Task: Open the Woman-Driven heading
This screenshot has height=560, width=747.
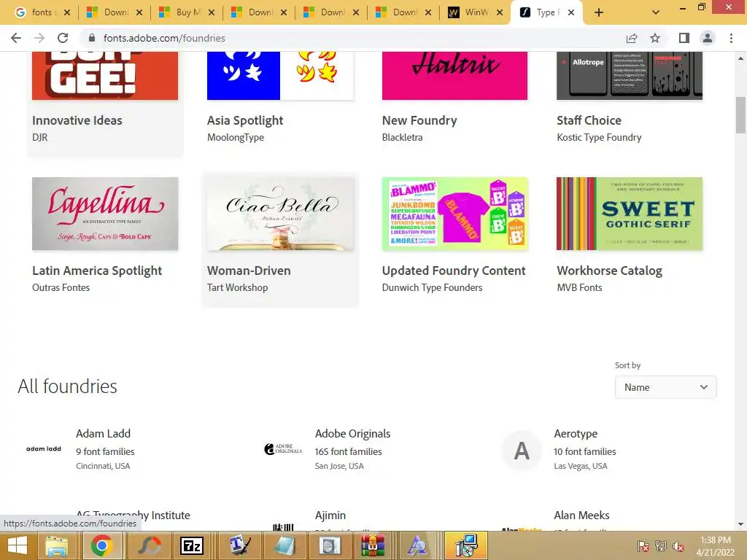Action: 249,271
